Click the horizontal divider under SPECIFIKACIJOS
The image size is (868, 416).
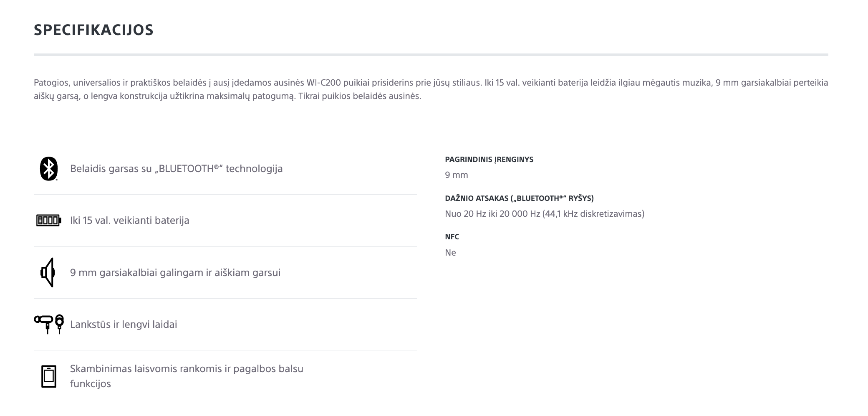(431, 55)
